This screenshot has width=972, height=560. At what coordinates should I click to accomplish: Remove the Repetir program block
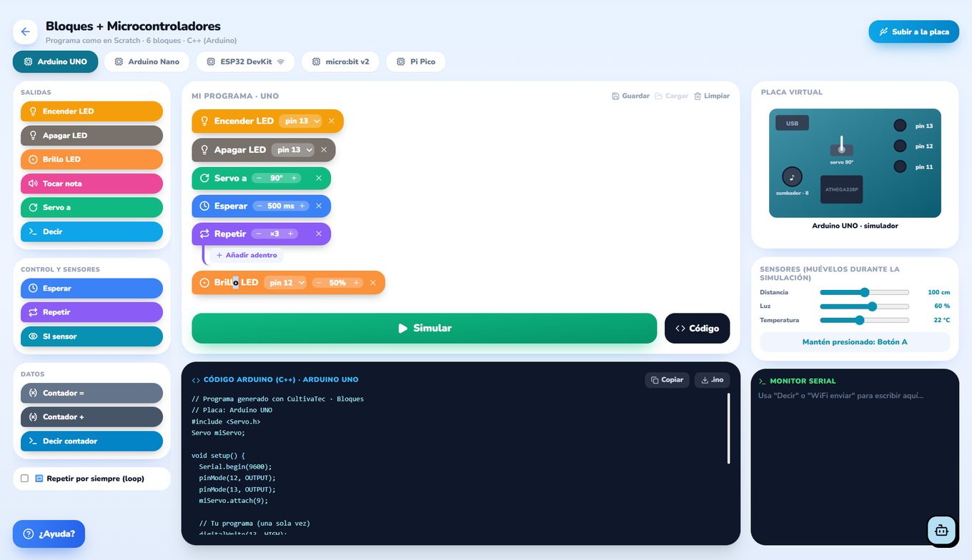319,234
